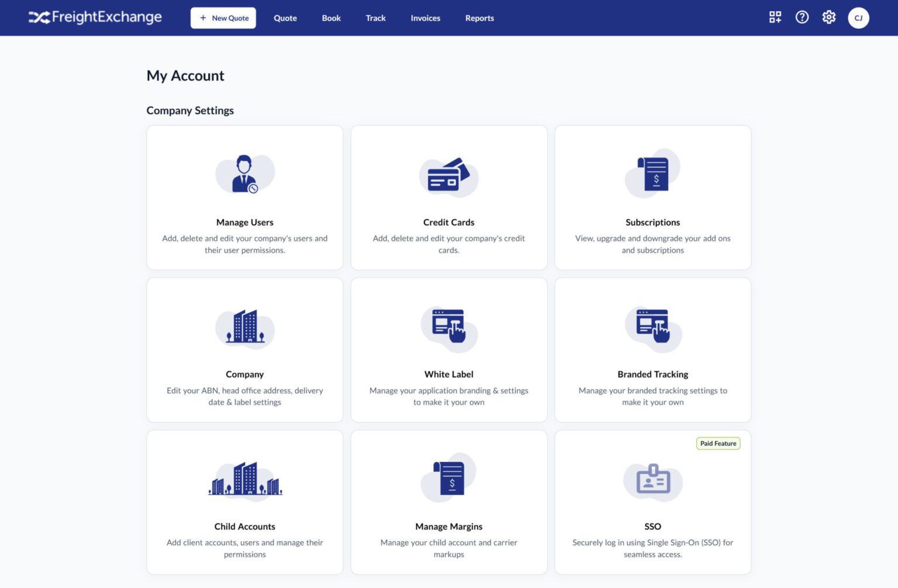This screenshot has height=588, width=898.
Task: Click the New Quote button
Action: tap(223, 18)
